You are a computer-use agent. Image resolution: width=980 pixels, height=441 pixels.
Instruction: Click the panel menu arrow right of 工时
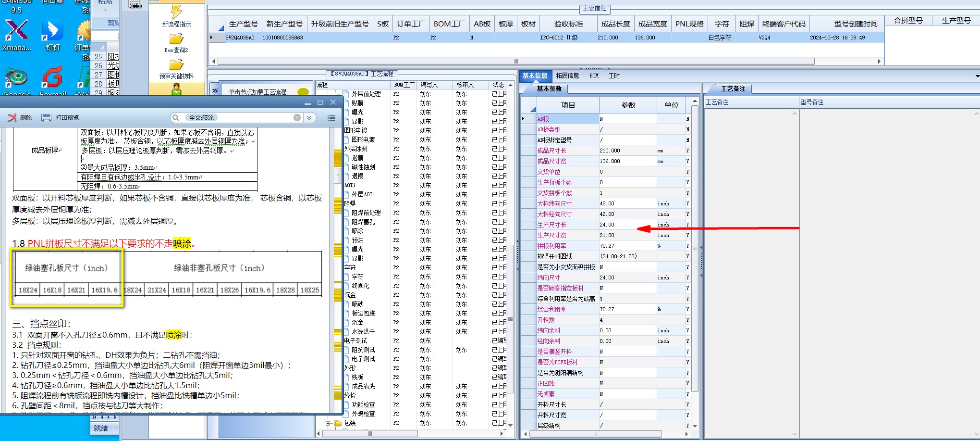(x=977, y=76)
